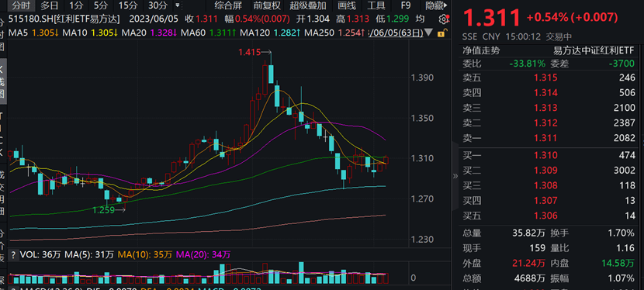Click 内盘 14.58万 value
Viewport: 644px width, 290px height.
tap(618, 264)
